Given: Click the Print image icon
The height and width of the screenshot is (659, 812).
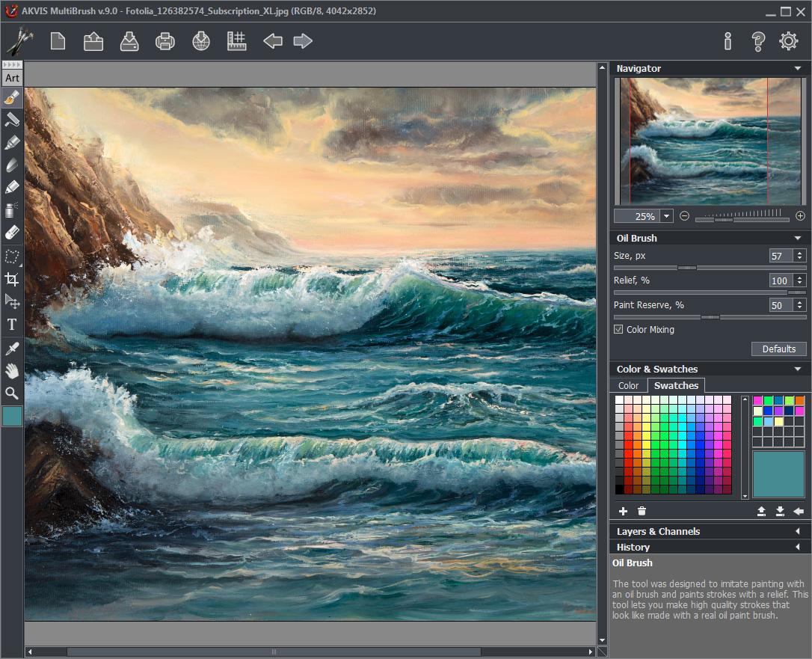Looking at the screenshot, I should click(165, 41).
